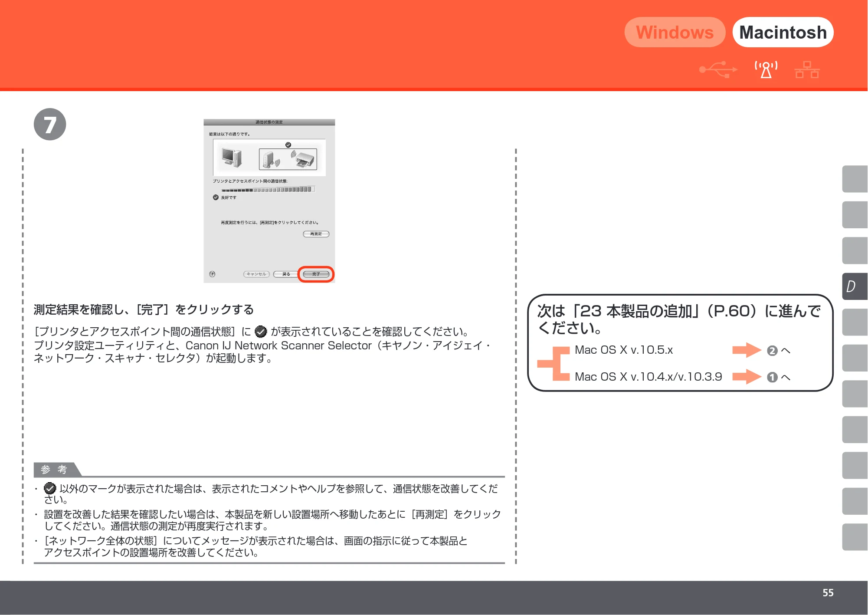Select the Macintosh tab

tap(783, 32)
